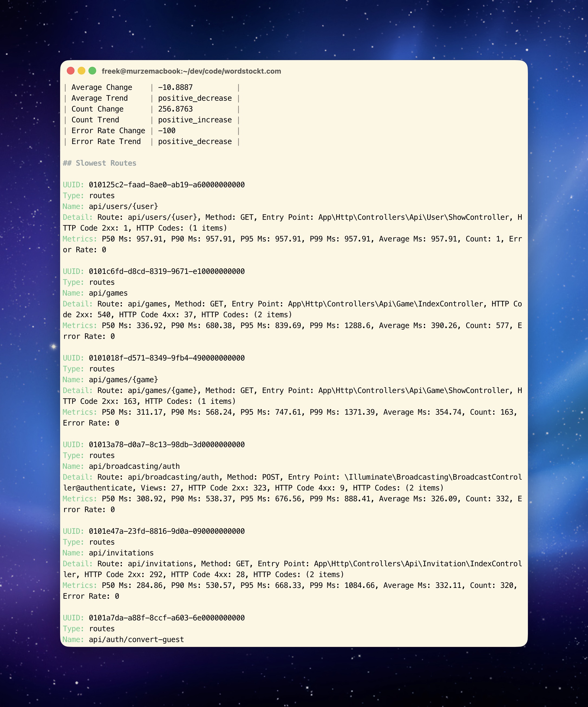Image resolution: width=588 pixels, height=707 pixels.
Task: Click the Count Trend positive_increase value
Action: 195,120
